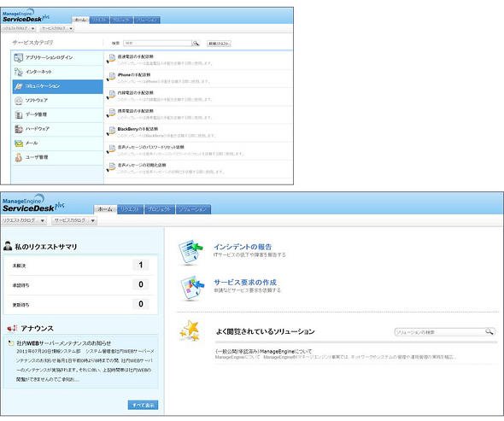Focus the 検索 field in service category screen
504x421 pixels.
pos(157,44)
